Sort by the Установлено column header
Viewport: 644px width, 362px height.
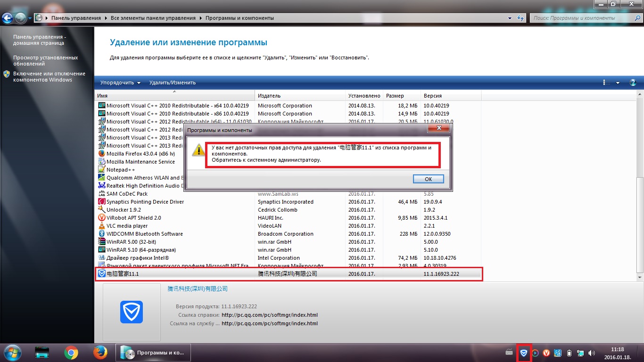(364, 96)
